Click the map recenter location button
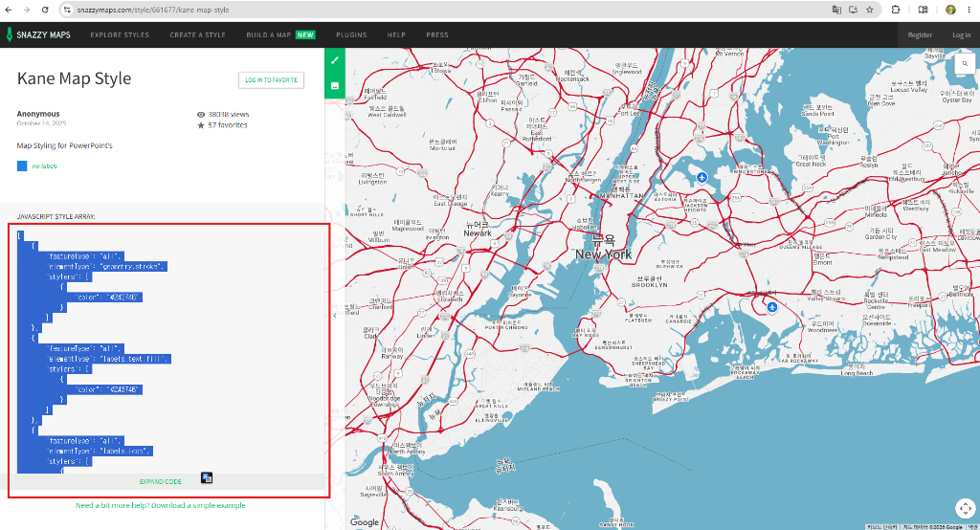The image size is (980, 530). [966, 508]
